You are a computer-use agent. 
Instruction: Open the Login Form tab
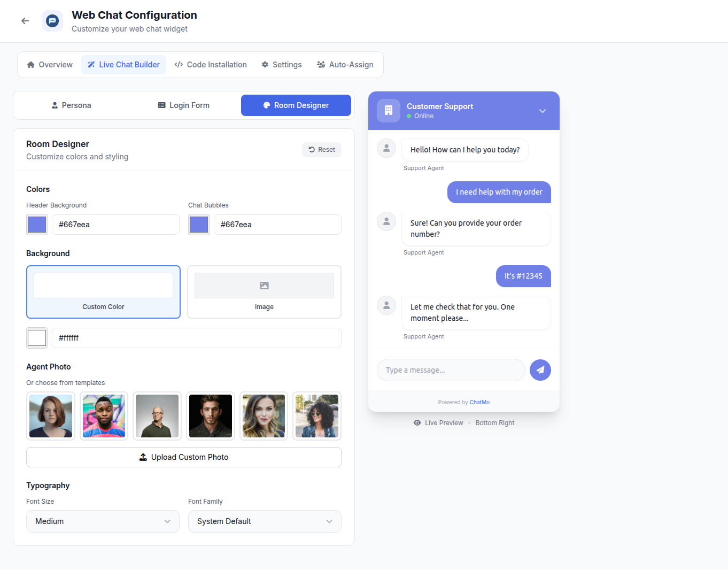pyautogui.click(x=183, y=105)
